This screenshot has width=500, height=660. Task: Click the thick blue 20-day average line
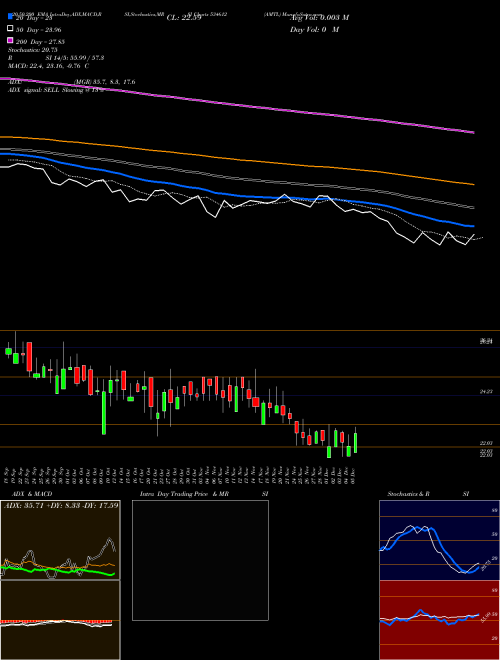[x=236, y=194]
